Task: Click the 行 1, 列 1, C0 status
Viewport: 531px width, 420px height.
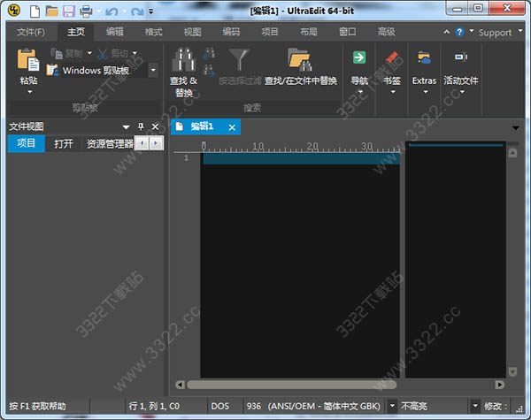Action: pyautogui.click(x=154, y=406)
